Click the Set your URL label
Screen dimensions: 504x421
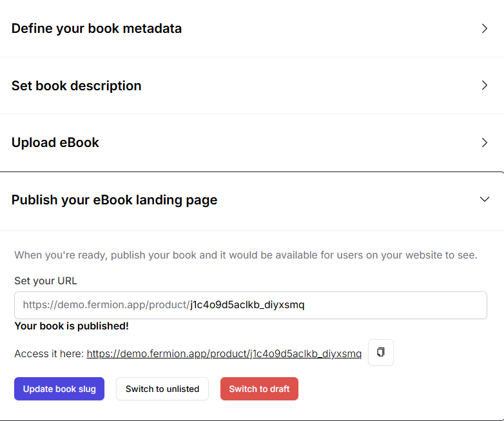coord(46,281)
